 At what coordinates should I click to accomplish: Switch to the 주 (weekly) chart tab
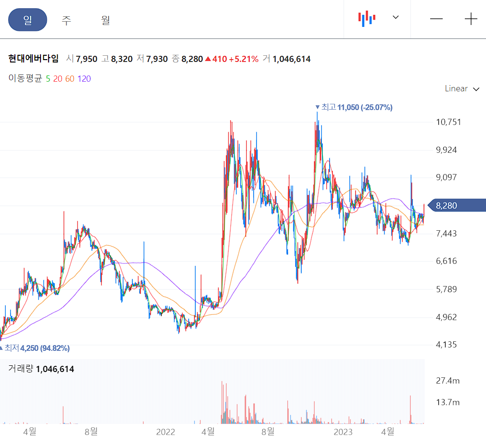(x=66, y=20)
